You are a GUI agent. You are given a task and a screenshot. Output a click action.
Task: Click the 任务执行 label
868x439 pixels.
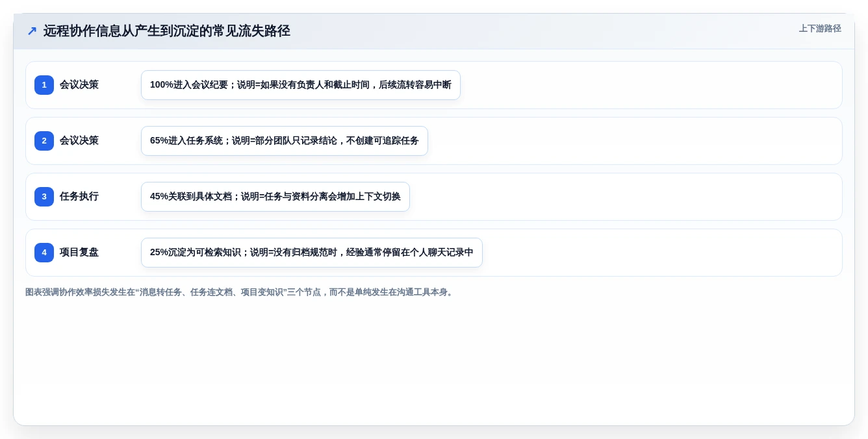click(x=79, y=197)
